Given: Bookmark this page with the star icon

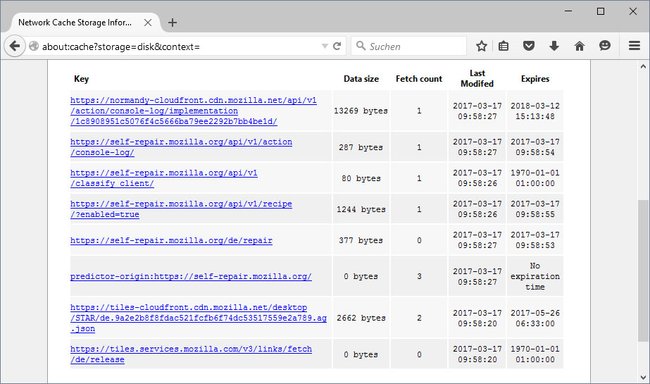Looking at the screenshot, I should 481,46.
